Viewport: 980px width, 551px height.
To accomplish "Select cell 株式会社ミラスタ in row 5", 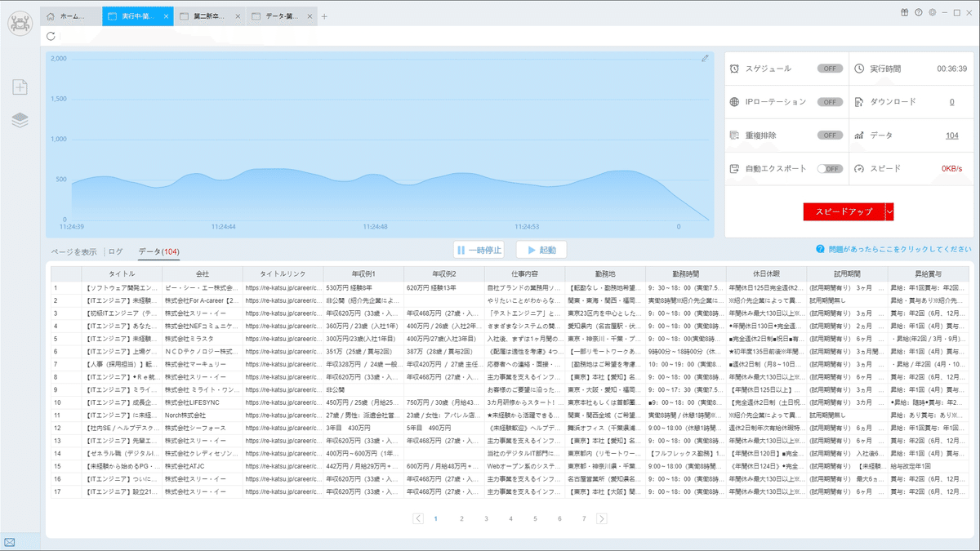I will [x=202, y=339].
